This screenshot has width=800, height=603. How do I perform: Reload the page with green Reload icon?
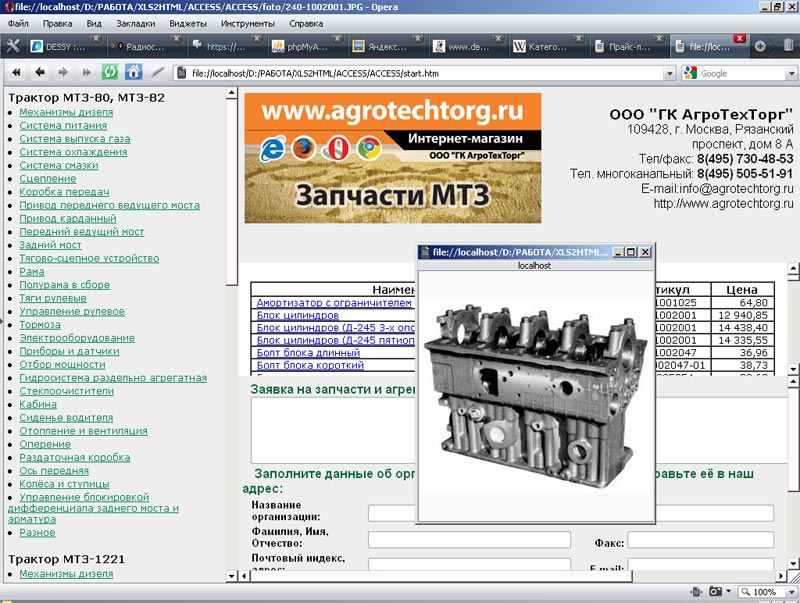pyautogui.click(x=110, y=72)
